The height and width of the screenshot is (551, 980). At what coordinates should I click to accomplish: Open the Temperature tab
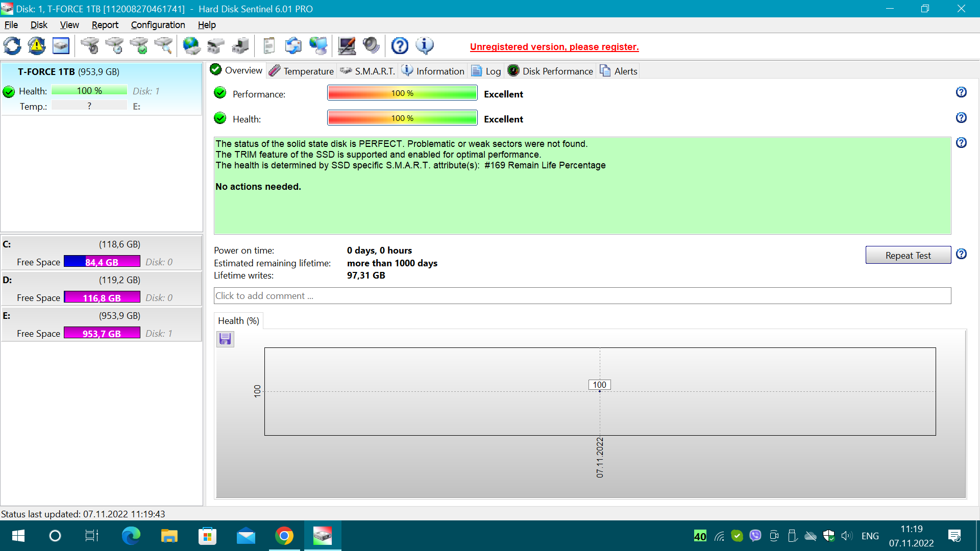click(301, 71)
